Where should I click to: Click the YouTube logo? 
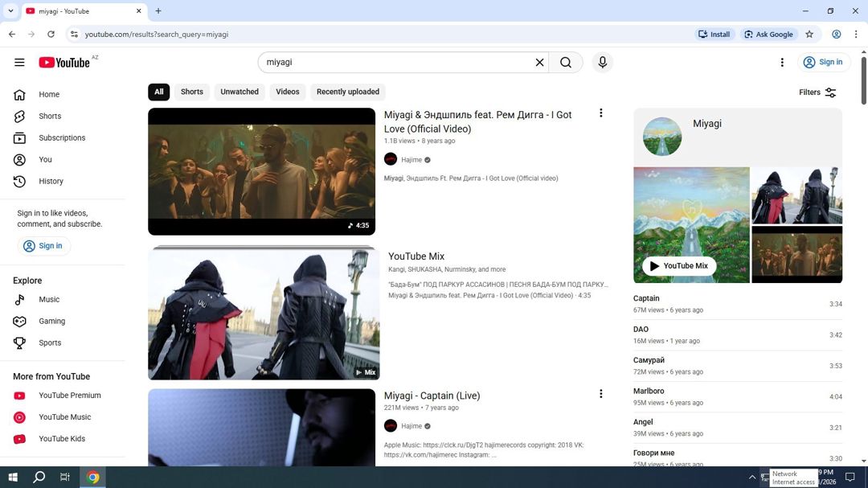(64, 62)
